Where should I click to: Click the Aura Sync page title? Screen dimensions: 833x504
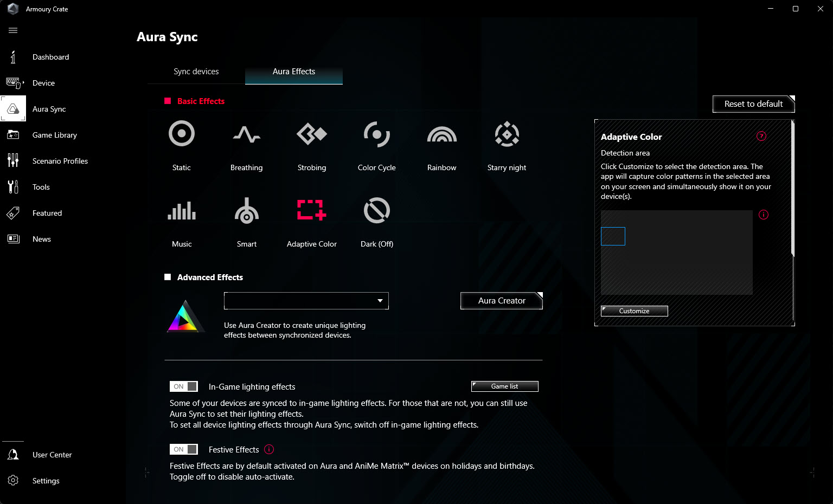[167, 37]
